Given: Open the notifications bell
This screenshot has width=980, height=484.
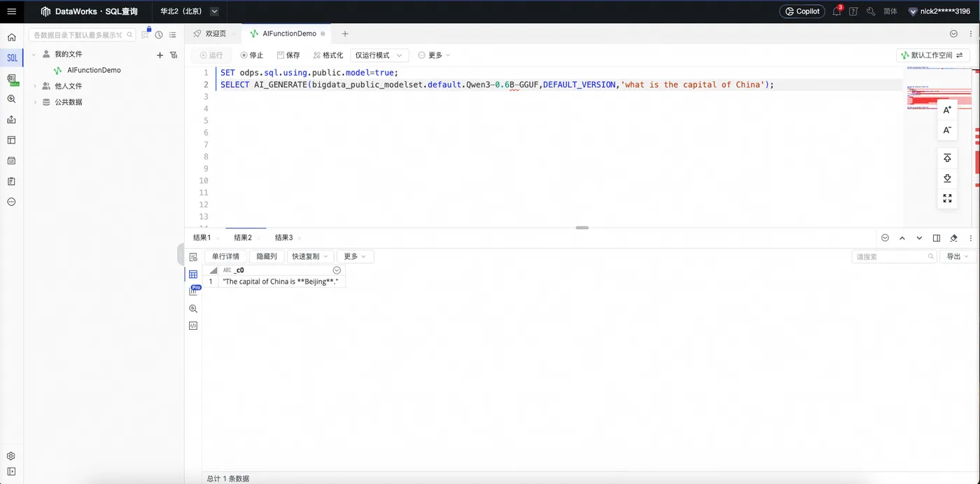Looking at the screenshot, I should click(x=837, y=11).
